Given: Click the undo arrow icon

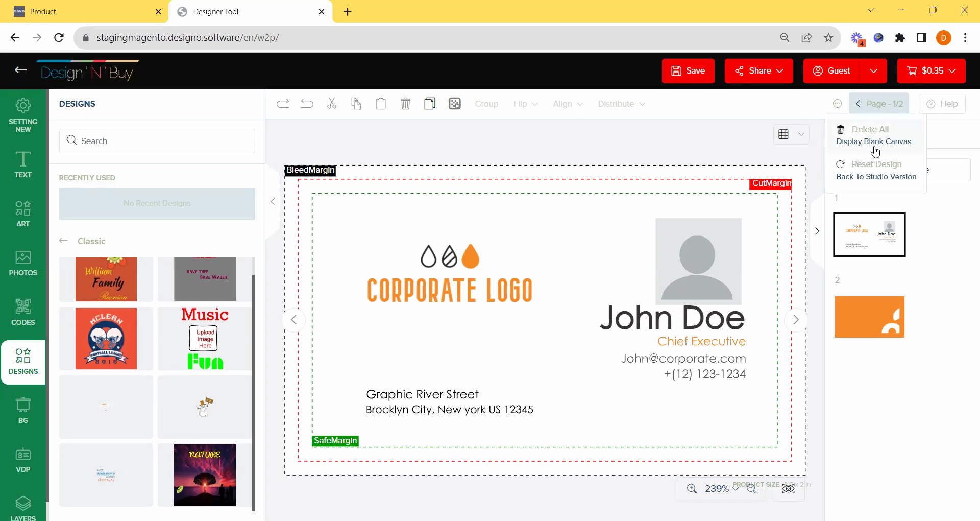Looking at the screenshot, I should point(307,104).
